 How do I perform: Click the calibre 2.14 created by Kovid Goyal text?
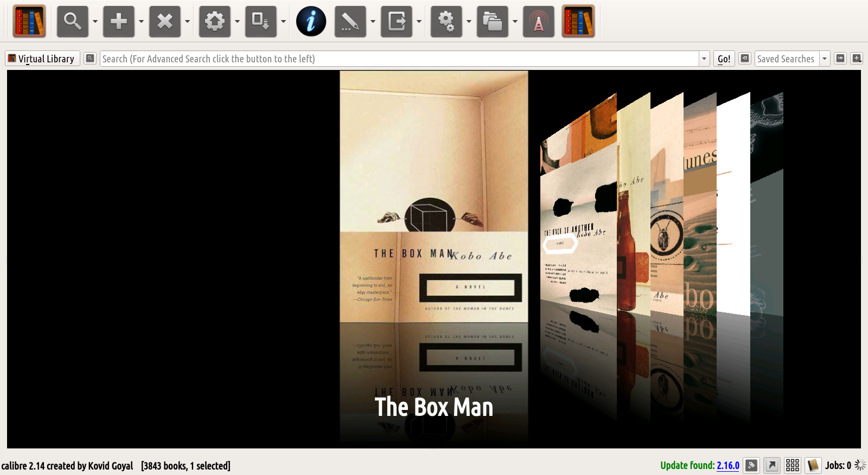[67, 466]
